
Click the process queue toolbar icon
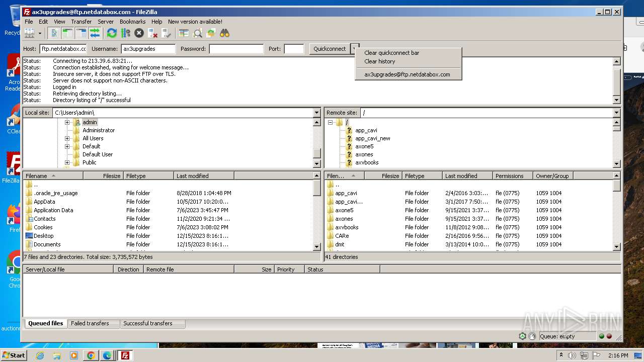click(x=125, y=33)
